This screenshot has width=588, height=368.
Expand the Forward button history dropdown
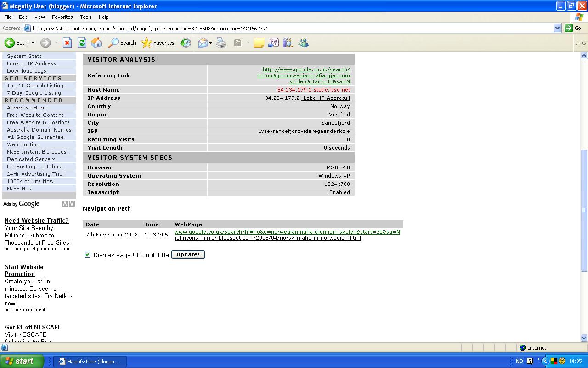coord(56,43)
